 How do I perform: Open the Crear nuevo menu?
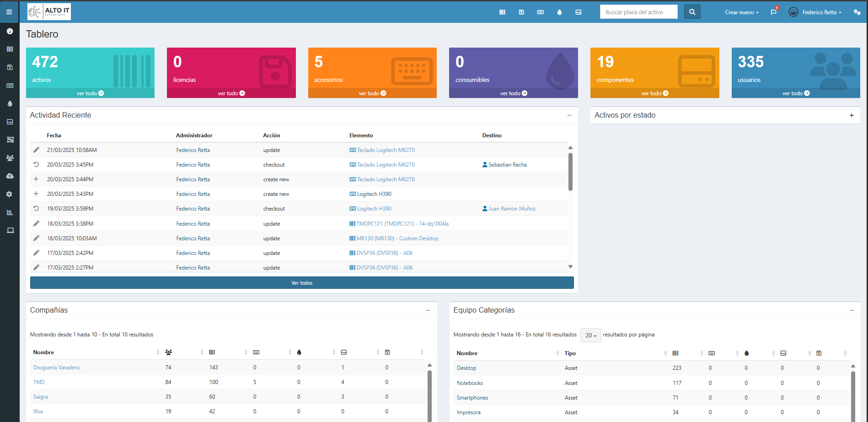coord(741,12)
